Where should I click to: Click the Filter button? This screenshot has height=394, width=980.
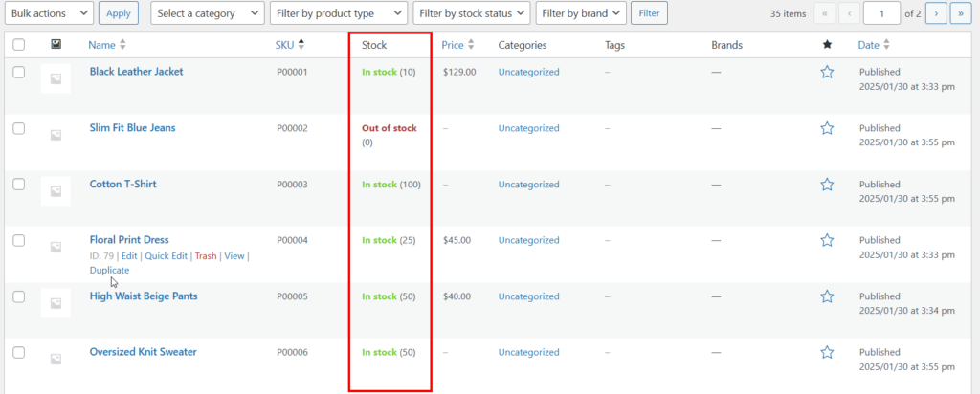(x=649, y=13)
